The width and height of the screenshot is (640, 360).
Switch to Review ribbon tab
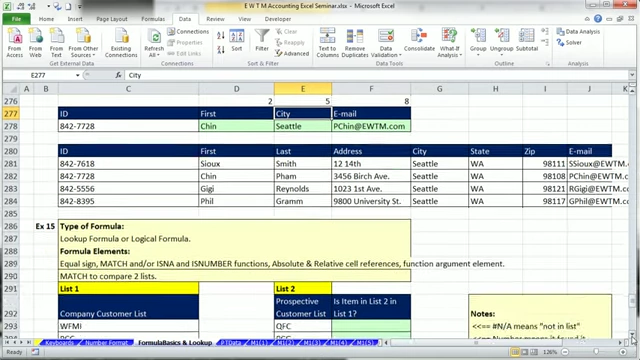click(215, 19)
